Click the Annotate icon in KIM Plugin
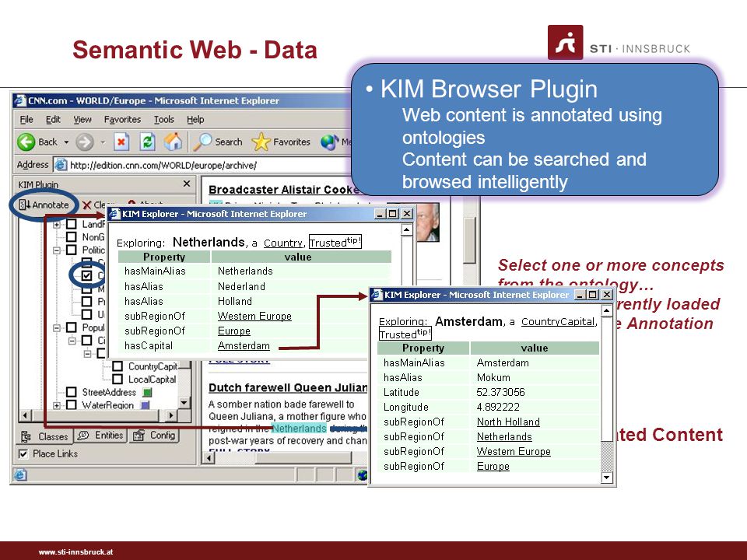The image size is (747, 560). pos(24,205)
